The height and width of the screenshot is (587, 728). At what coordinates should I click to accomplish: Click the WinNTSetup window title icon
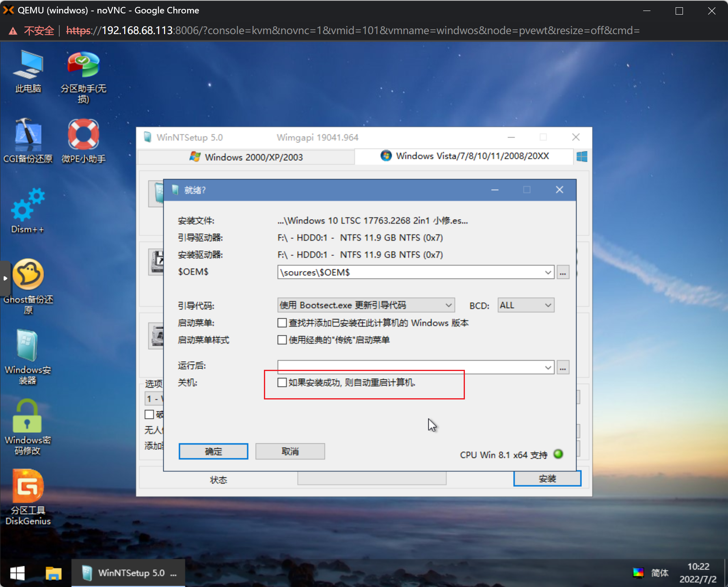click(147, 137)
